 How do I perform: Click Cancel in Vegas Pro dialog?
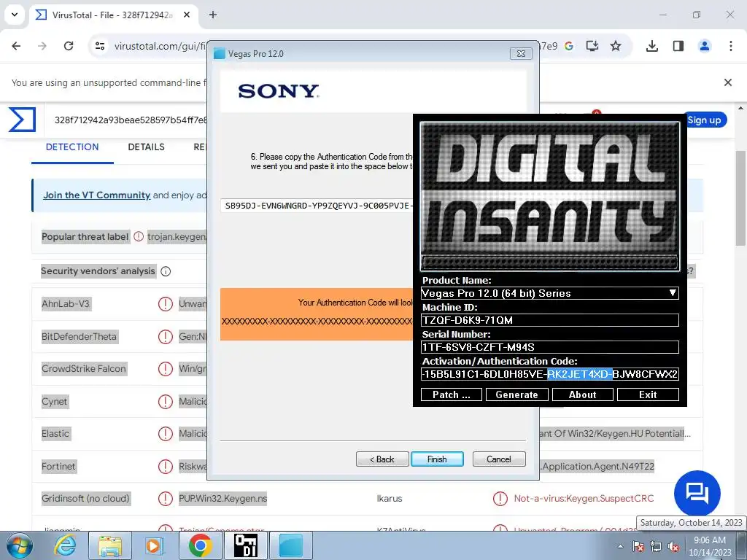pyautogui.click(x=499, y=459)
